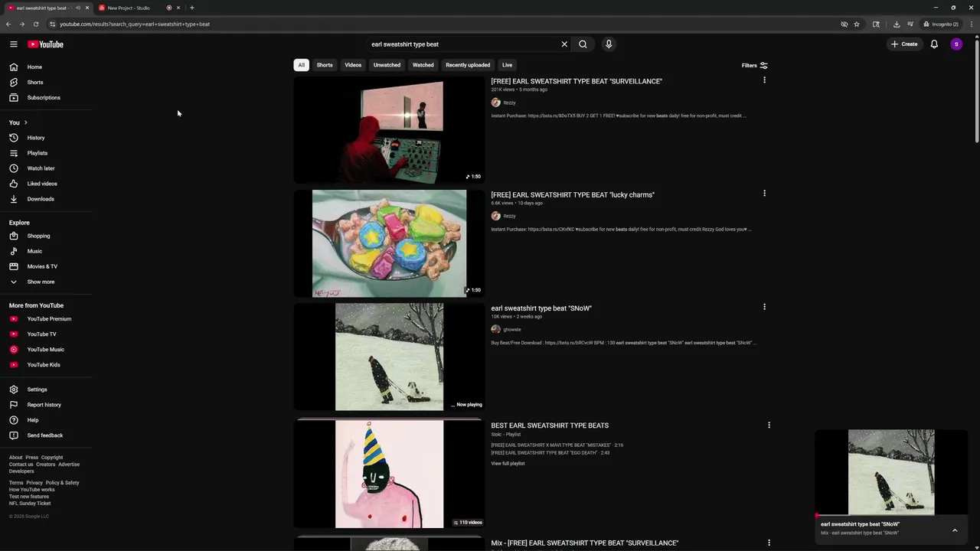Image resolution: width=980 pixels, height=551 pixels.
Task: Open Send feedback in sidebar
Action: [x=46, y=435]
